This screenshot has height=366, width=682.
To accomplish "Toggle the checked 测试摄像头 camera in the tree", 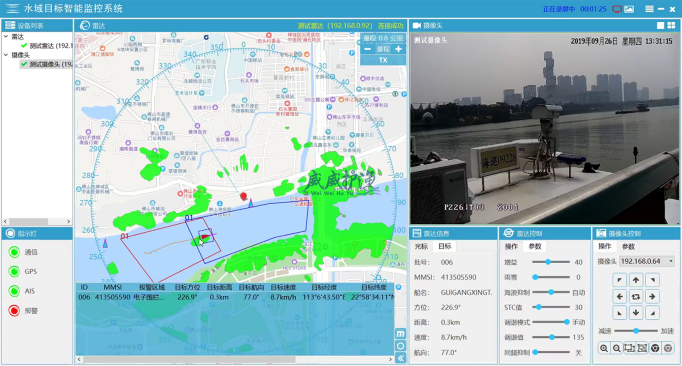I will pyautogui.click(x=24, y=64).
